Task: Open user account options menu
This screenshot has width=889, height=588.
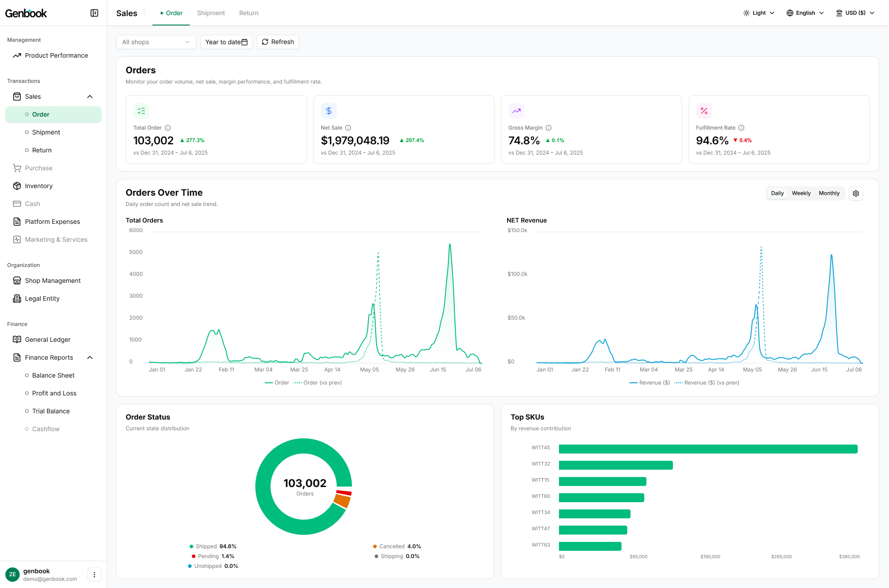Action: [x=94, y=575]
